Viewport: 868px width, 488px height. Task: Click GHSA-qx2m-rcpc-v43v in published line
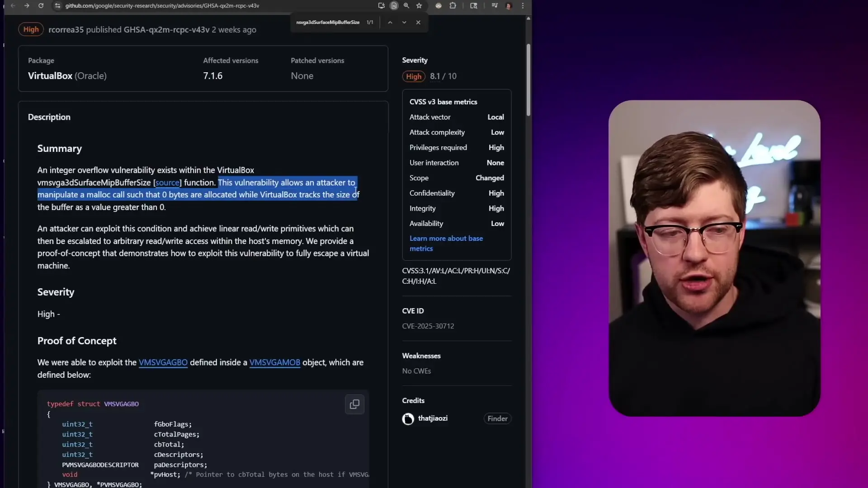pyautogui.click(x=166, y=29)
